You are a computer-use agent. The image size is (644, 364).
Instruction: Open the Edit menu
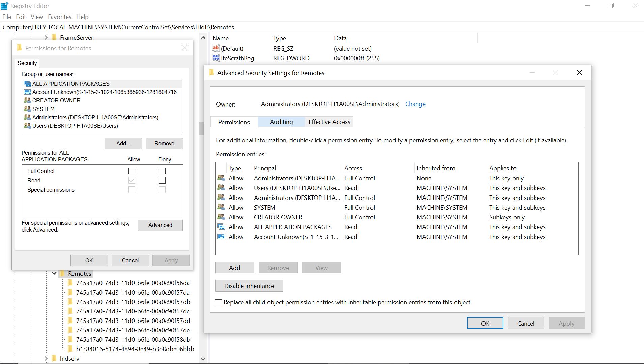(x=21, y=17)
